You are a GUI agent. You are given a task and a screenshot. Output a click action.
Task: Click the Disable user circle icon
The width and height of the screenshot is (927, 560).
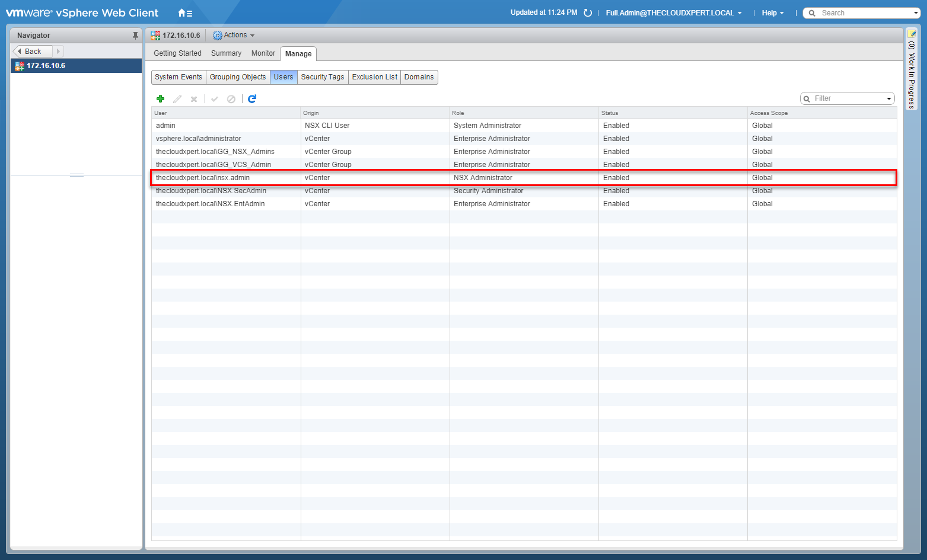click(231, 99)
